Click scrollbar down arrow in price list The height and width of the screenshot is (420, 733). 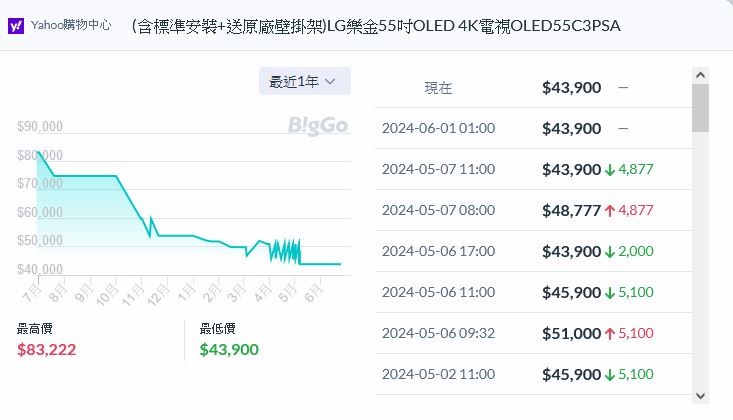click(700, 395)
